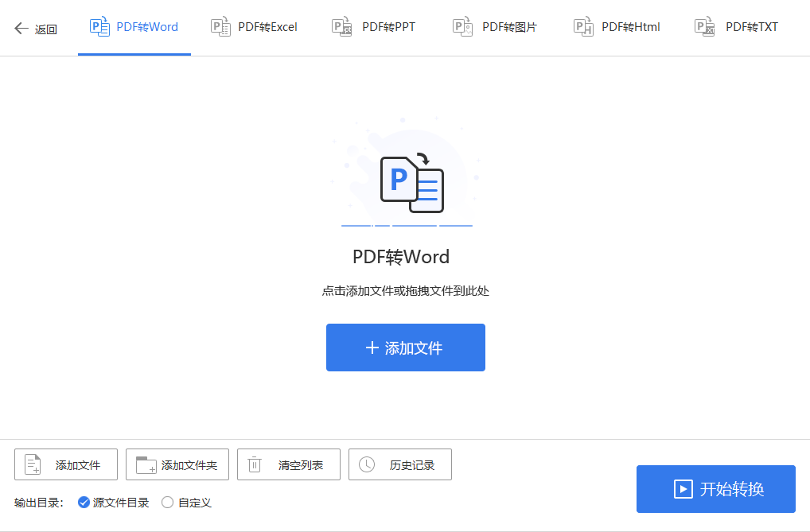This screenshot has width=810, height=532.
Task: Click the large PDF-to-Word illustration
Action: coord(407,173)
